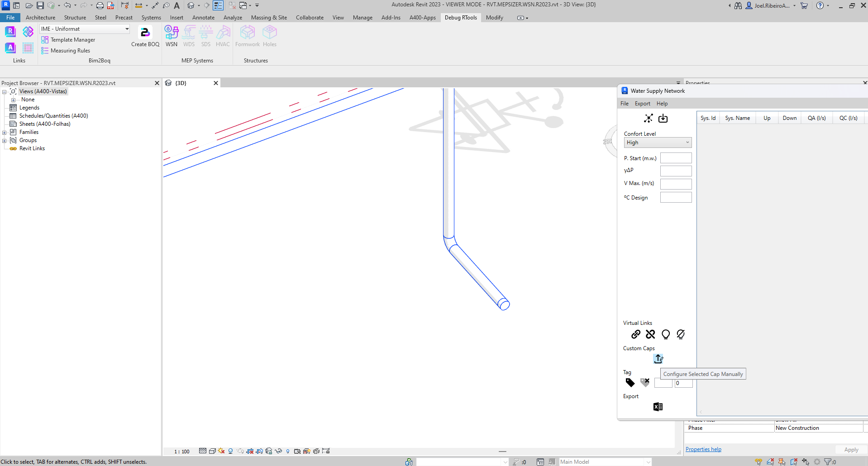The image size is (868, 466).
Task: Open the IME - Uniformat dropdown
Action: [x=85, y=29]
